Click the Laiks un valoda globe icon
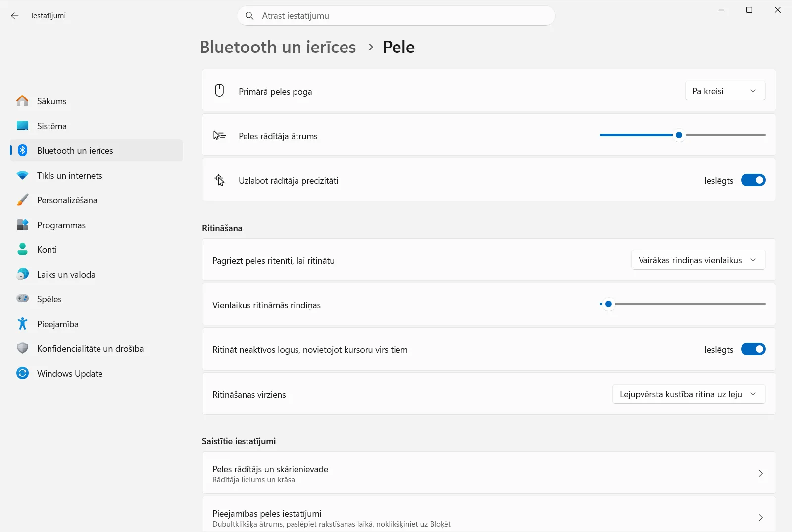 click(22, 274)
